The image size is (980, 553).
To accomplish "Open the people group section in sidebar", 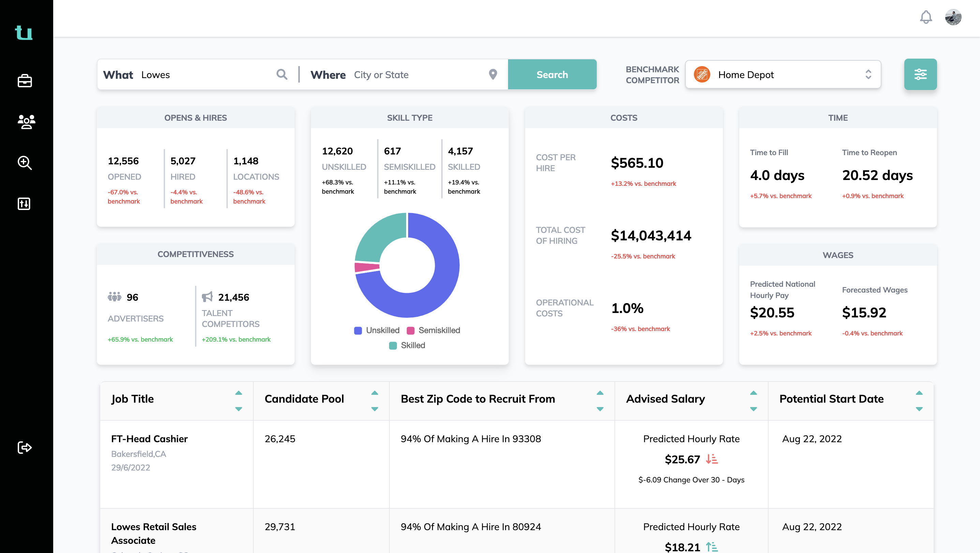I will tap(26, 122).
